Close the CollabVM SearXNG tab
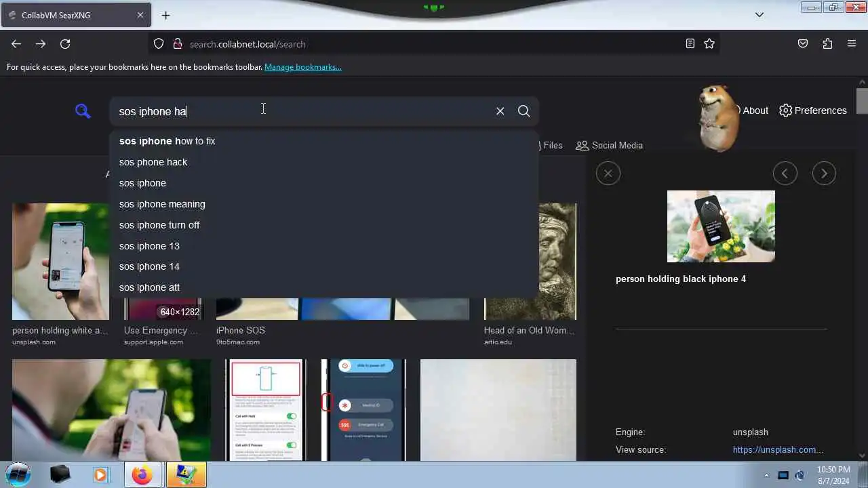 (140, 15)
